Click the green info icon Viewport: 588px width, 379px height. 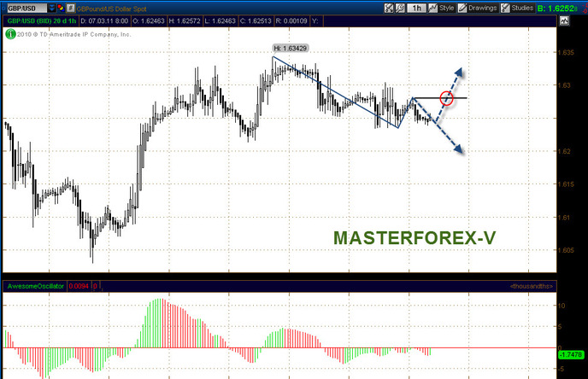pos(10,34)
